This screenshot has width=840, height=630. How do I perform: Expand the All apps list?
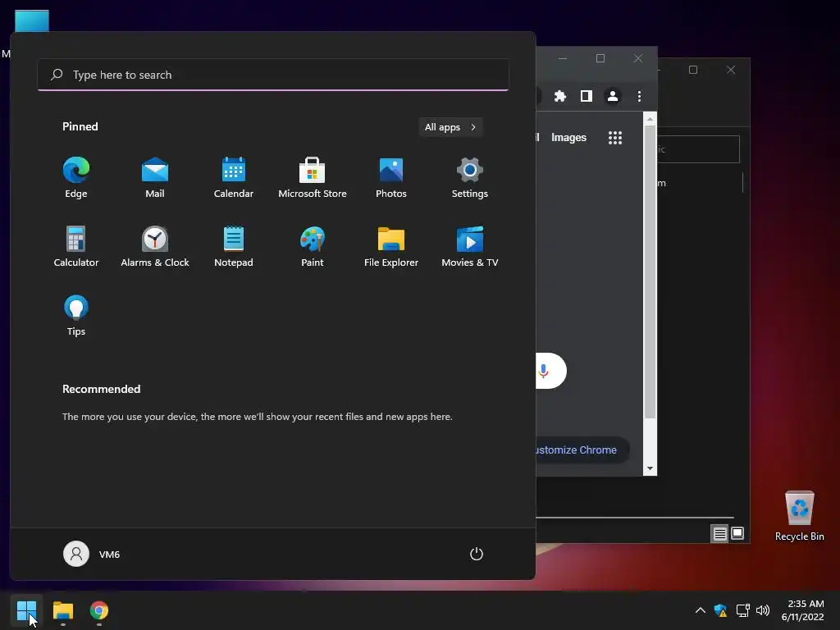pos(450,127)
